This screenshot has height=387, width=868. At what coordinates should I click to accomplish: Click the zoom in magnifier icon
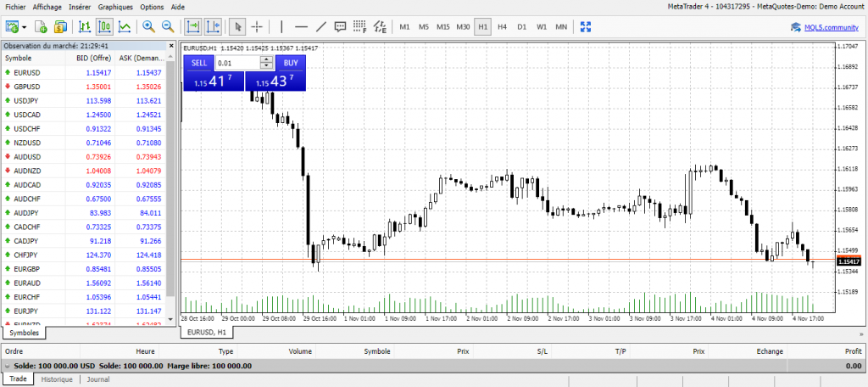148,26
